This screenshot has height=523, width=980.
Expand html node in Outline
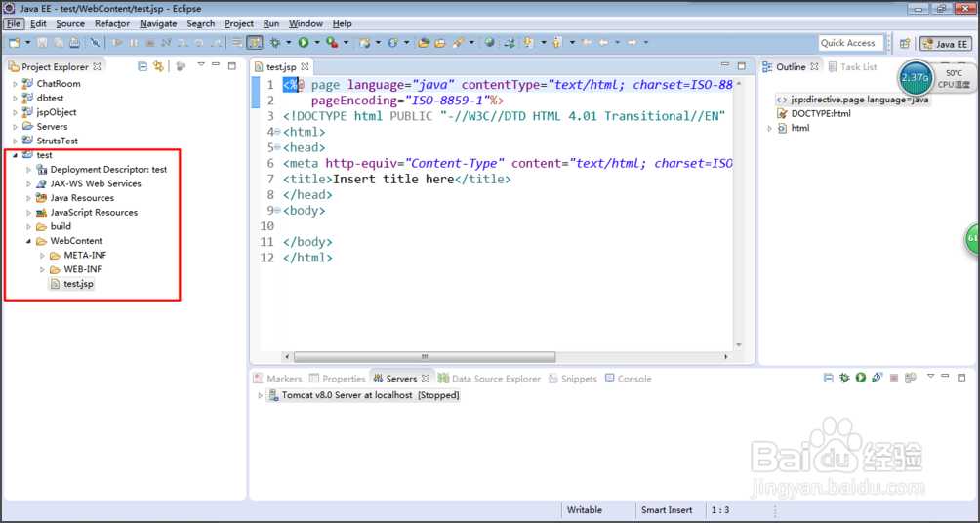click(770, 128)
